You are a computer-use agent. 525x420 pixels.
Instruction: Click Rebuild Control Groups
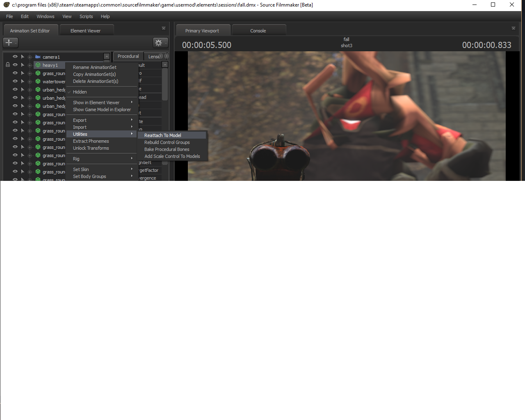click(x=172, y=142)
